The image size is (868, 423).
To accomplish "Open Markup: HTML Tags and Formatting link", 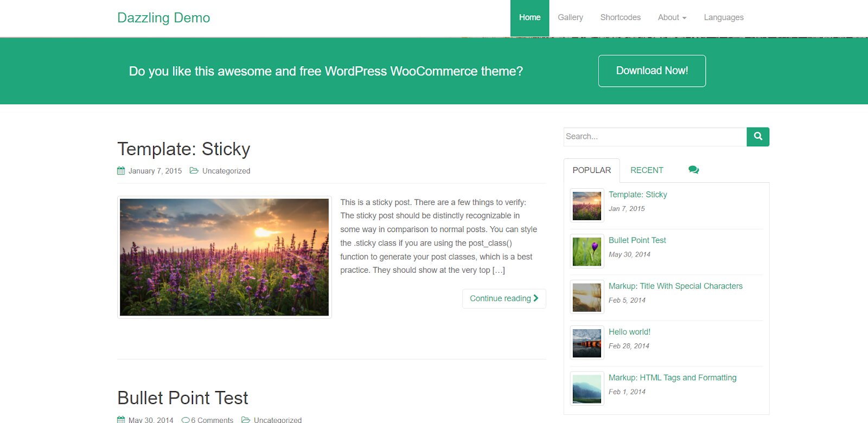I will [x=672, y=377].
